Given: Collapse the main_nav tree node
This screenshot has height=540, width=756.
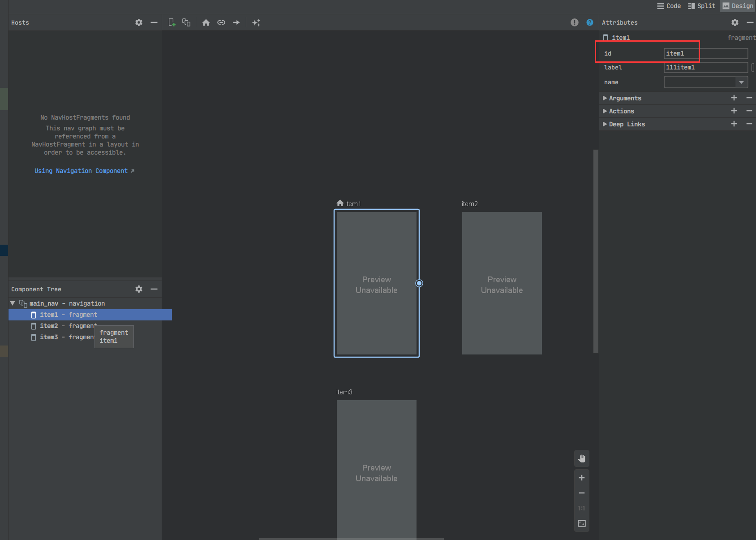Looking at the screenshot, I should pos(13,303).
